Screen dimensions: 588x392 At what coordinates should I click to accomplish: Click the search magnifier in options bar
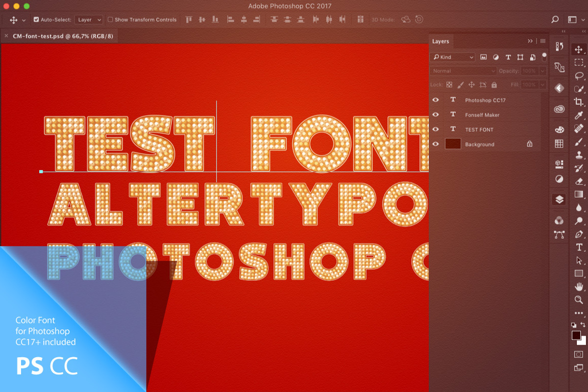[555, 20]
